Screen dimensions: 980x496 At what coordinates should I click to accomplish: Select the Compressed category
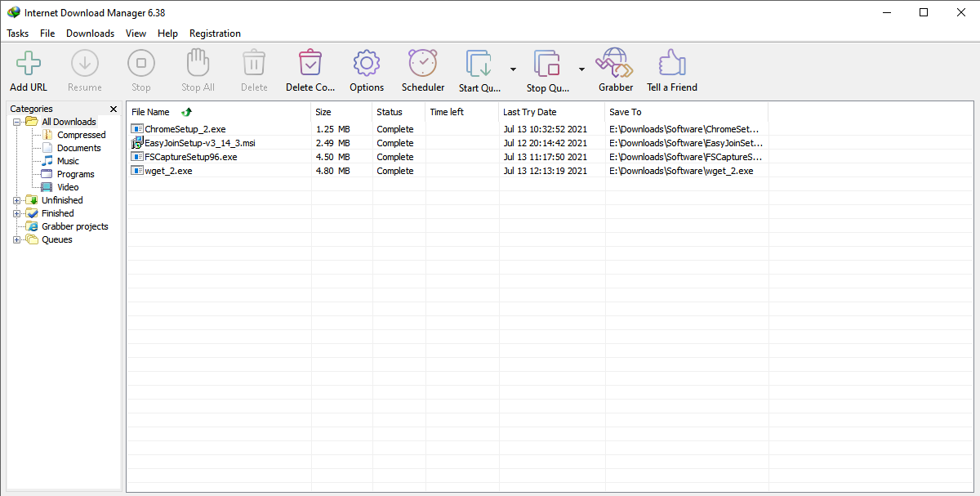81,135
